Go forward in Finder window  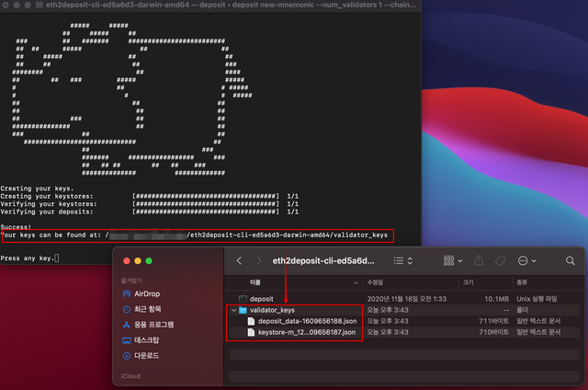pyautogui.click(x=258, y=260)
